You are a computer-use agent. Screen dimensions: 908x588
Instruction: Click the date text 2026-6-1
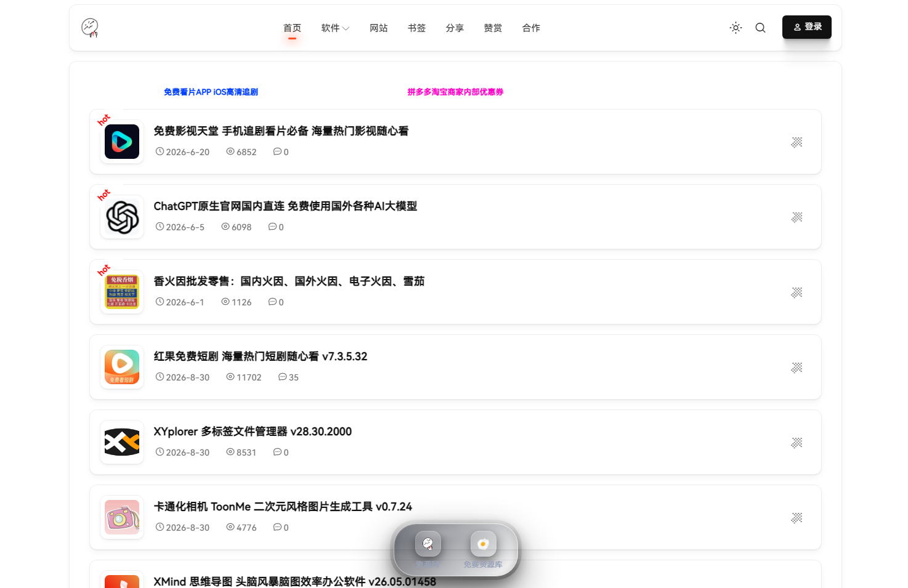pyautogui.click(x=185, y=302)
